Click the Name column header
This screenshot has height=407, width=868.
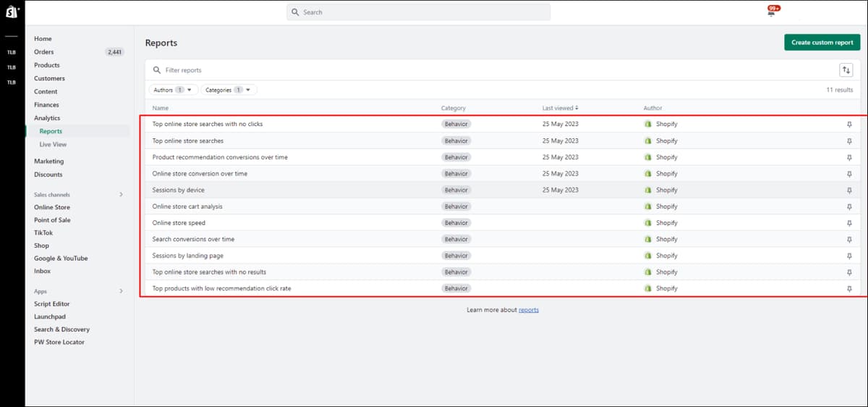pos(160,108)
